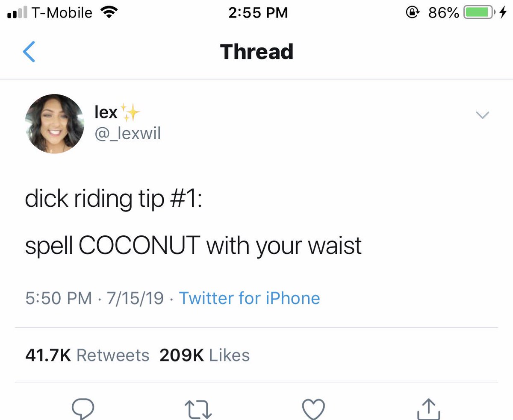Tap the tweet text about COCONUT
Screen dimensions: 513x420
click(x=193, y=222)
